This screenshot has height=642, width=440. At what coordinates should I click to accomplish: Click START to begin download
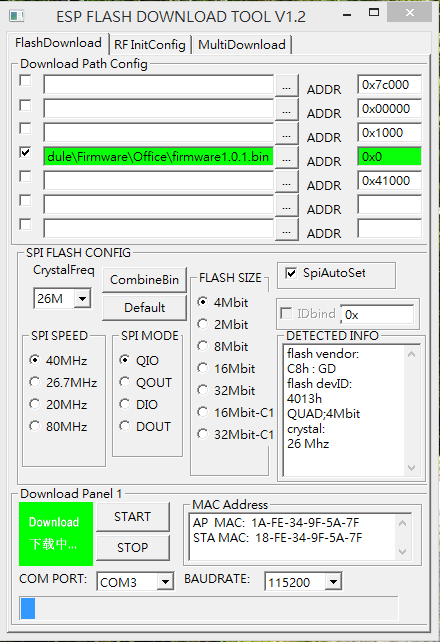(x=133, y=517)
